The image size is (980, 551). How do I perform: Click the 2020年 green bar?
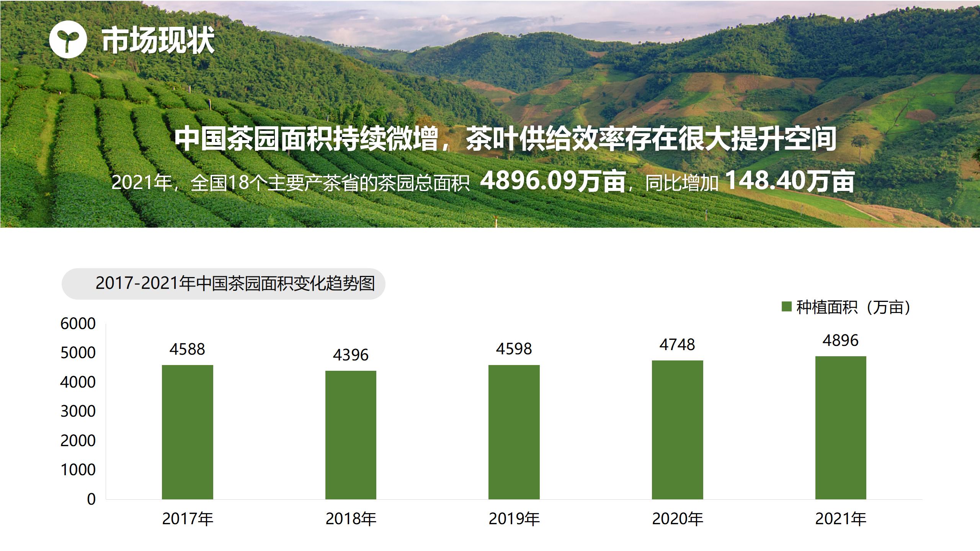pyautogui.click(x=677, y=429)
